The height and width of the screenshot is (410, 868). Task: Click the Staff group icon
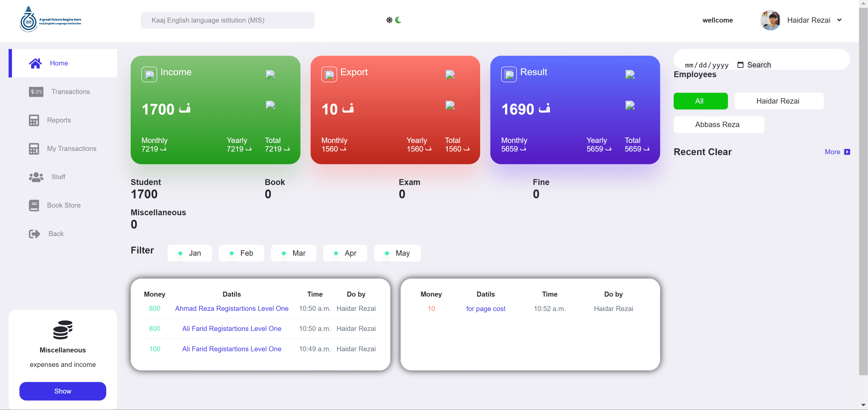click(x=36, y=177)
